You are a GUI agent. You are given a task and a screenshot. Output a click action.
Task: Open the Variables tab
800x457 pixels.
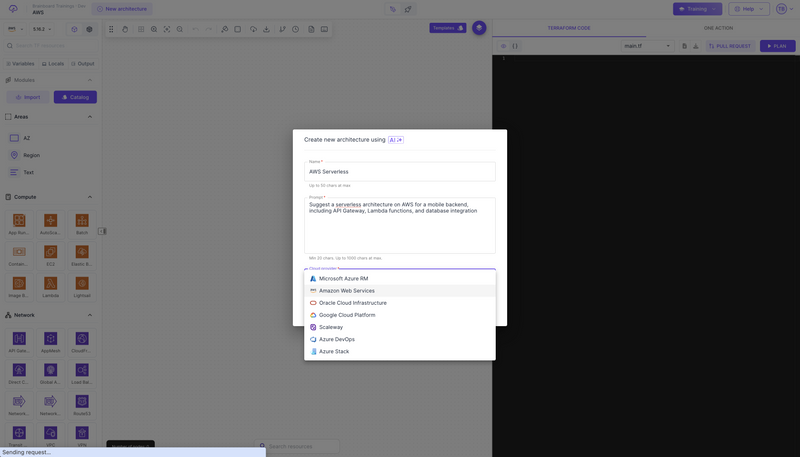[20, 64]
